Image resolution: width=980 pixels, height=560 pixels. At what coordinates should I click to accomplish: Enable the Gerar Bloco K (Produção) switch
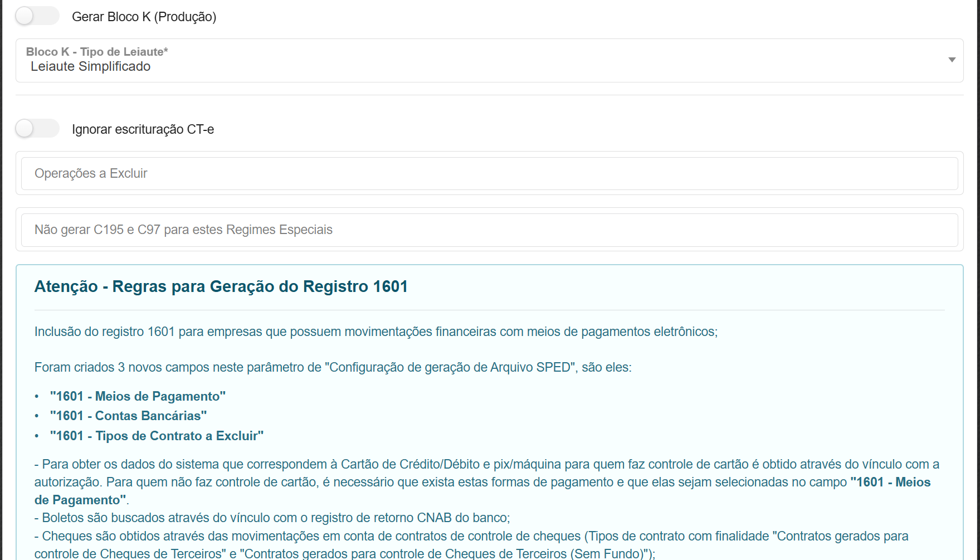click(x=37, y=16)
